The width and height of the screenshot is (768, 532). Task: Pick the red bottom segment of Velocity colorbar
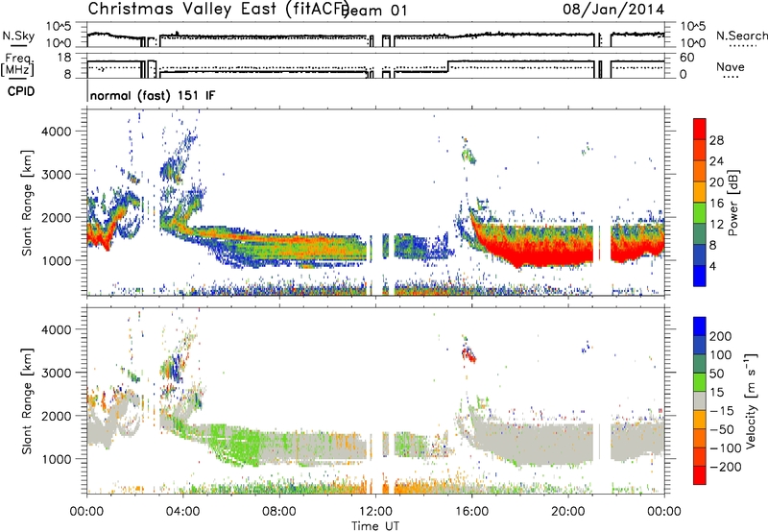point(700,475)
